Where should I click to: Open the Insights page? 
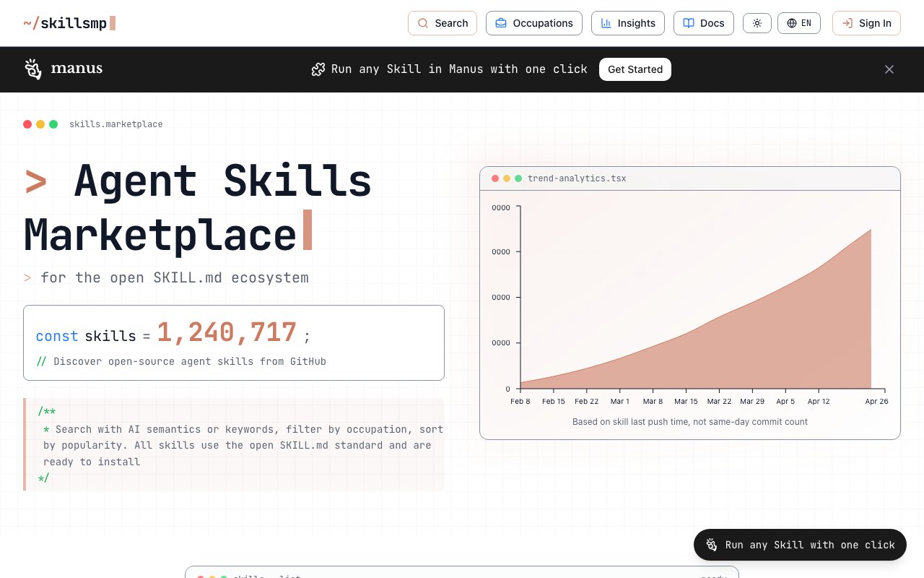[x=628, y=23]
